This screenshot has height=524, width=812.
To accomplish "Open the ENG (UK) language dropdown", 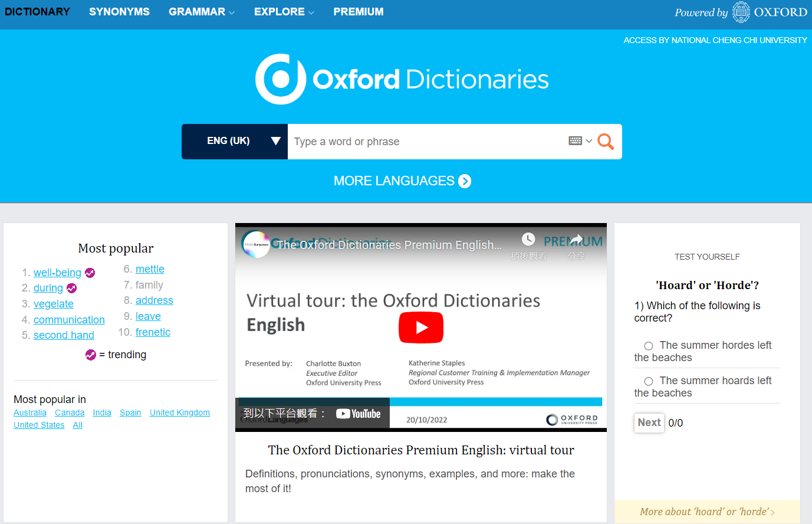I will tap(235, 142).
